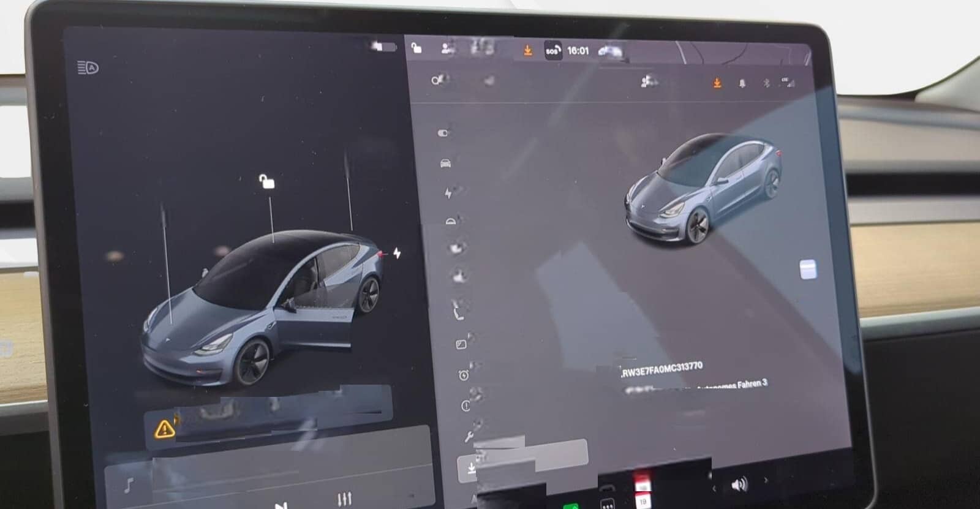Tap the auto high-beam headlight indicator
The image size is (980, 509).
tap(88, 67)
